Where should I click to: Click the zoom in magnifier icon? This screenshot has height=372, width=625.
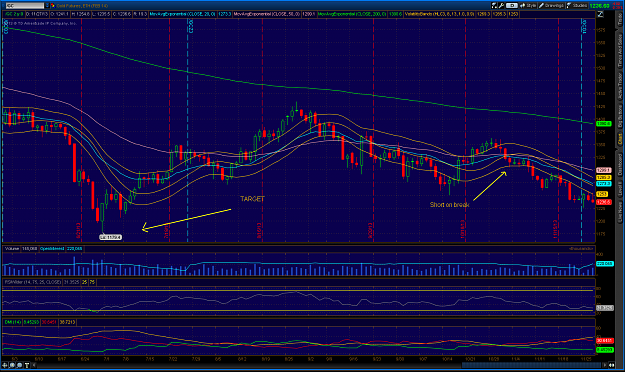pyautogui.click(x=12, y=365)
